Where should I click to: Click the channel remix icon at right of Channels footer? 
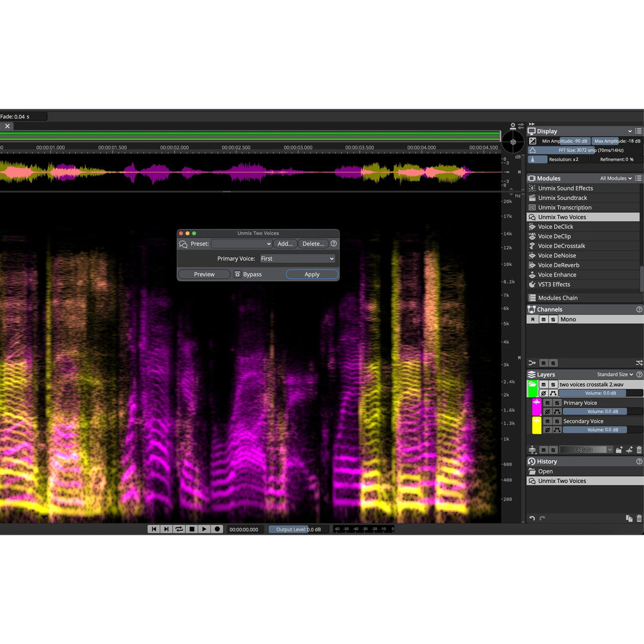pos(639,363)
